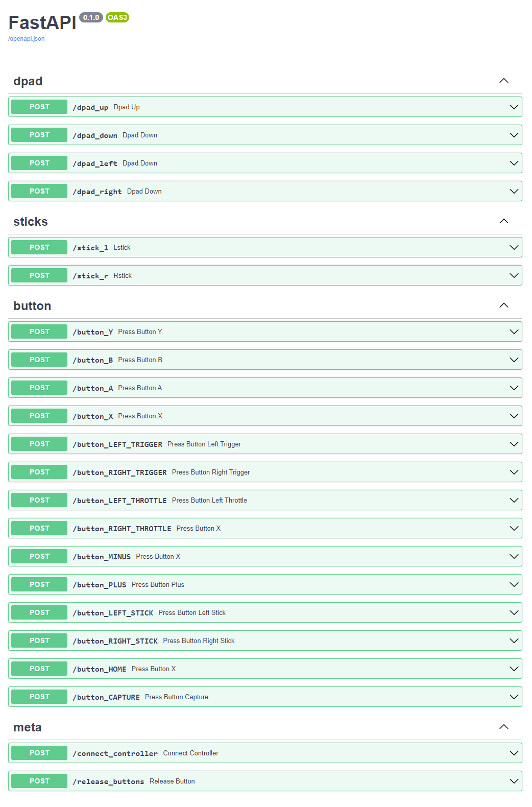Click POST badge for /connect_controller
The height and width of the screenshot is (807, 532).
39,753
